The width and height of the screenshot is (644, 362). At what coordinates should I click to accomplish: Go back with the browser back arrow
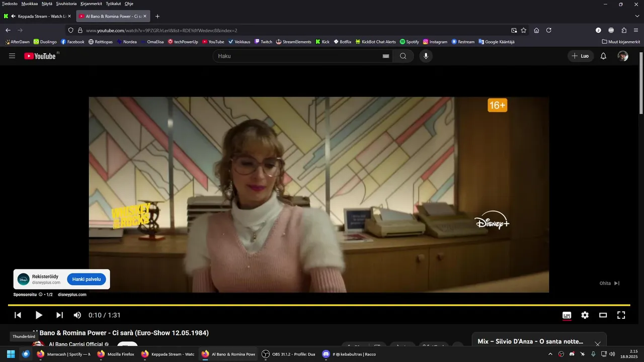[8, 30]
